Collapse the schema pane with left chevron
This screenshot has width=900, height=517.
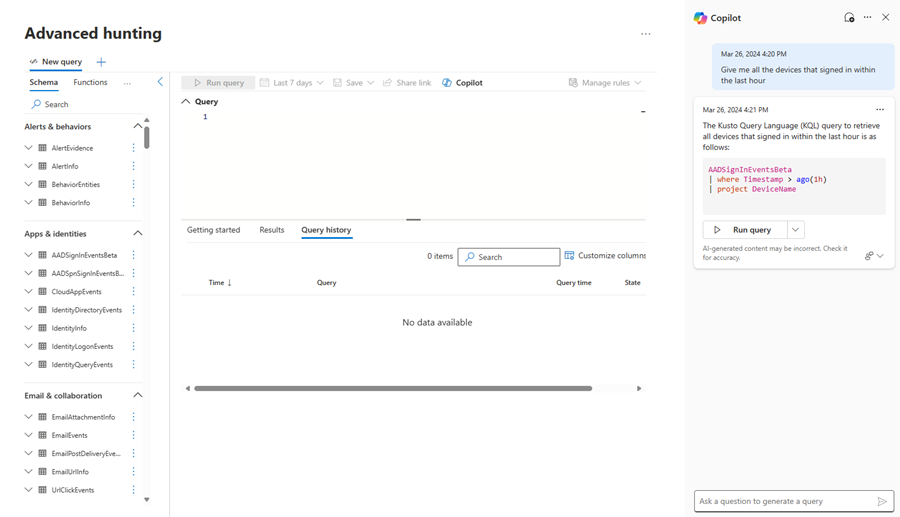[x=160, y=82]
